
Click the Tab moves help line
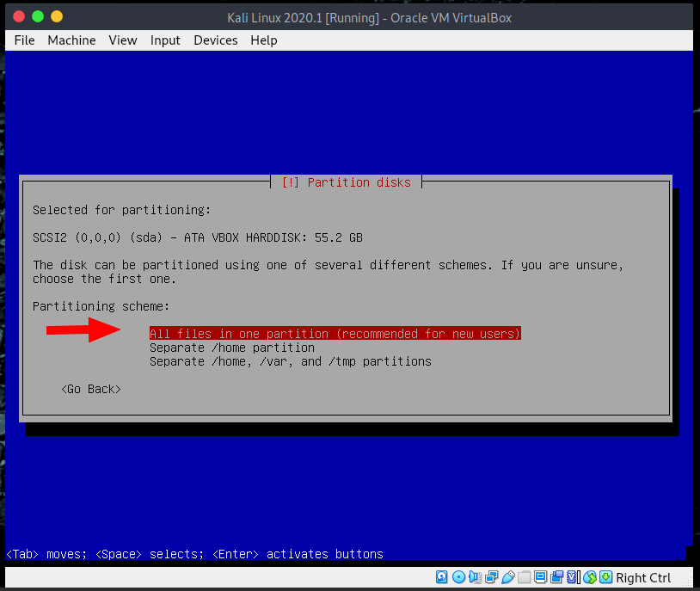pyautogui.click(x=194, y=554)
